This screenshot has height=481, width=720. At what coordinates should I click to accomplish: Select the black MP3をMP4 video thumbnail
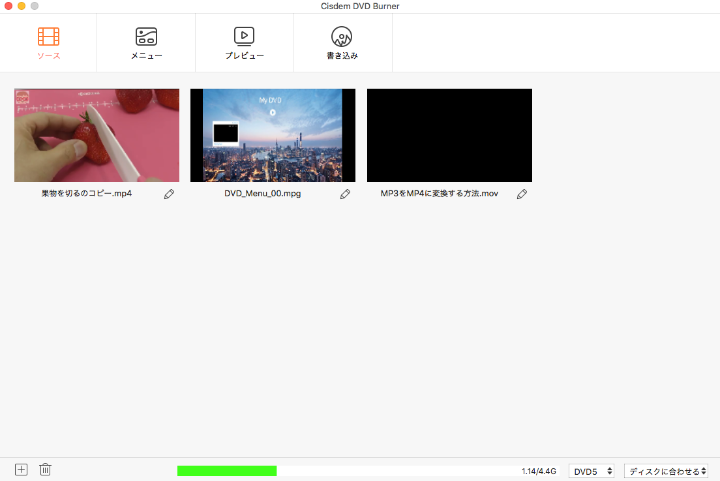coord(449,135)
